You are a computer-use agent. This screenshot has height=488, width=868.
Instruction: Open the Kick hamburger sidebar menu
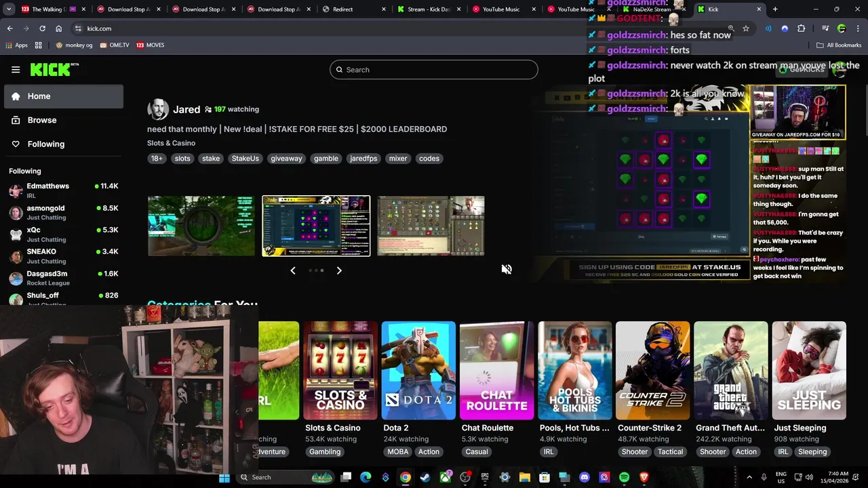pyautogui.click(x=16, y=70)
